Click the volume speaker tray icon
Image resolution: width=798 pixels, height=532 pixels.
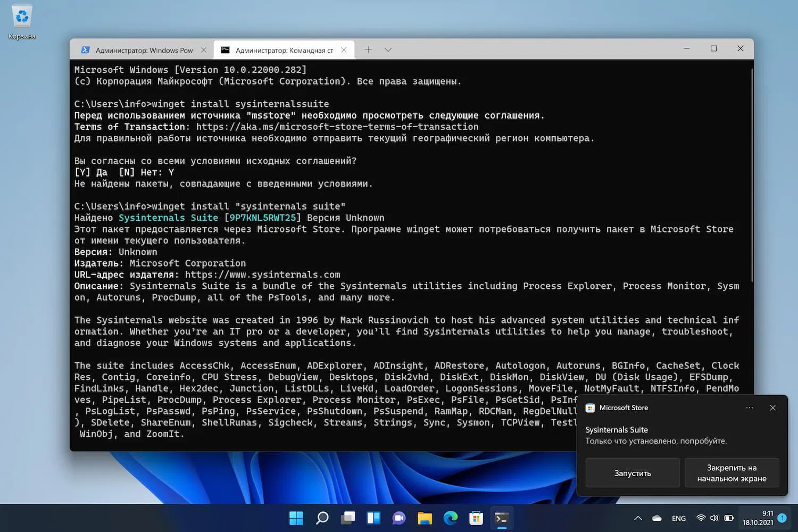pos(714,518)
